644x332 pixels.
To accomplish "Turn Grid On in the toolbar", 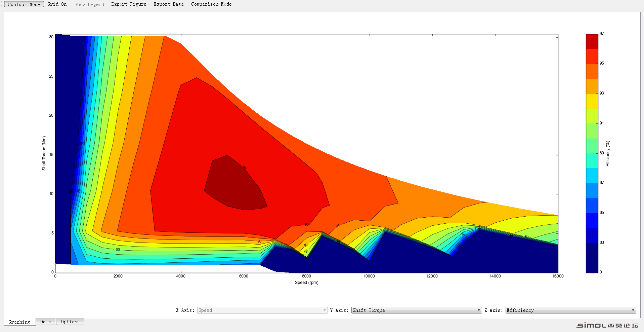I will coord(57,4).
